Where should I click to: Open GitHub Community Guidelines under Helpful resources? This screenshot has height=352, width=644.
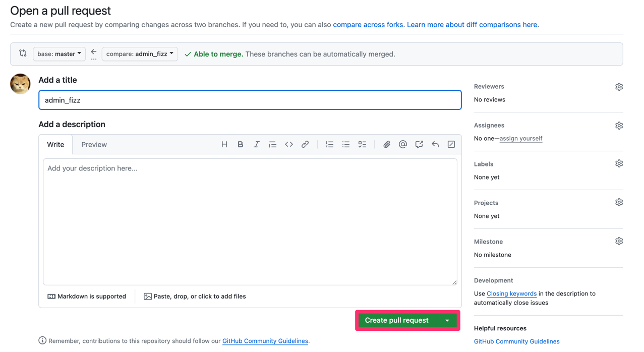(516, 341)
